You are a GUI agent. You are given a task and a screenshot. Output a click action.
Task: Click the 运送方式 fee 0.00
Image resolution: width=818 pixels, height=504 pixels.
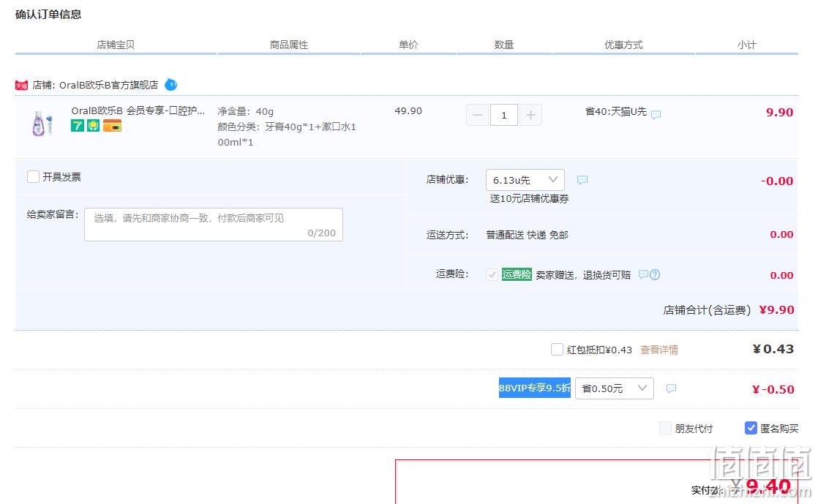click(781, 234)
